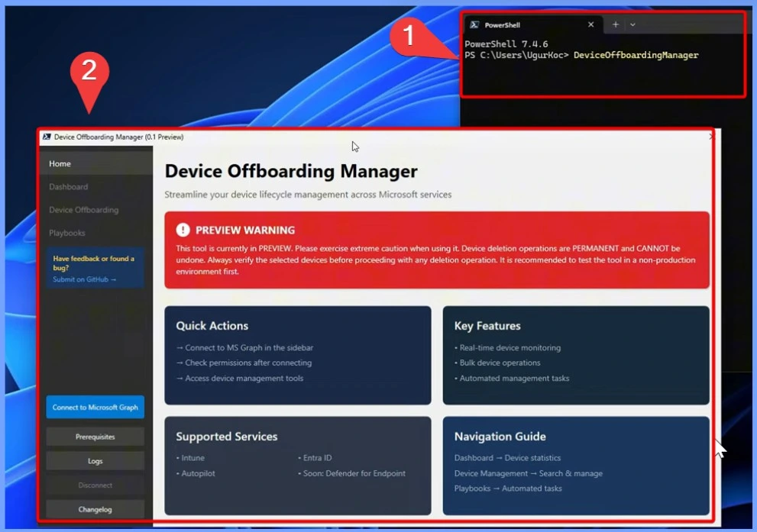The image size is (757, 532).
Task: Click the PREVIEW WARNING heading text
Action: [244, 230]
